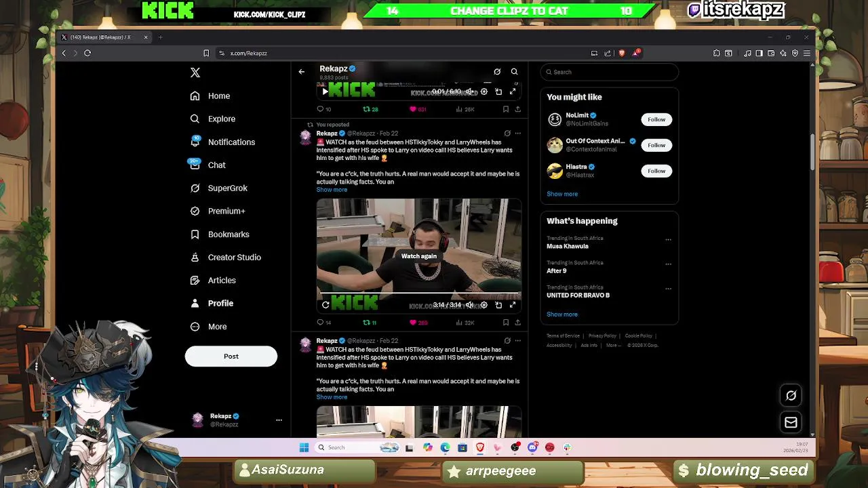Open picture-in-picture on the 6:10 video
Screen dimensions: 868x488
pos(498,91)
